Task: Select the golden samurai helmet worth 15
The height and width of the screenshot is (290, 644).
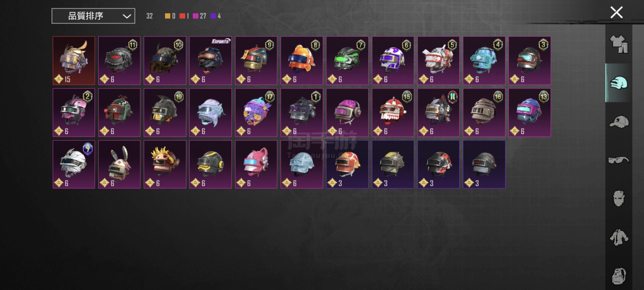Action: point(74,61)
